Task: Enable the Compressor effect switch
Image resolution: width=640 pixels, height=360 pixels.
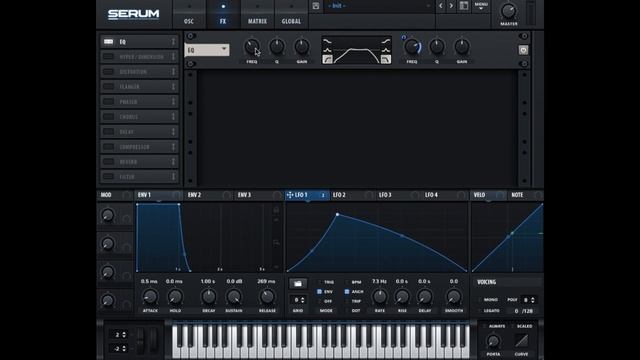Action: tap(109, 147)
